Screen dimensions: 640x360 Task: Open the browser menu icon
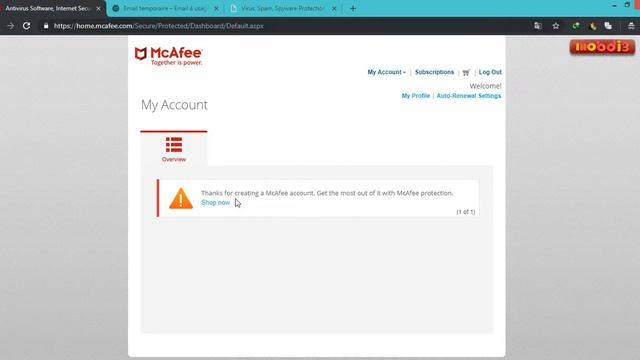(631, 26)
